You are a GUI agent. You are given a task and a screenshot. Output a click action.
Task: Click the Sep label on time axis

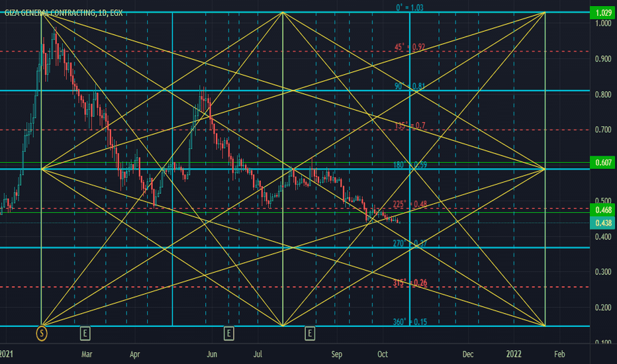[x=337, y=354]
